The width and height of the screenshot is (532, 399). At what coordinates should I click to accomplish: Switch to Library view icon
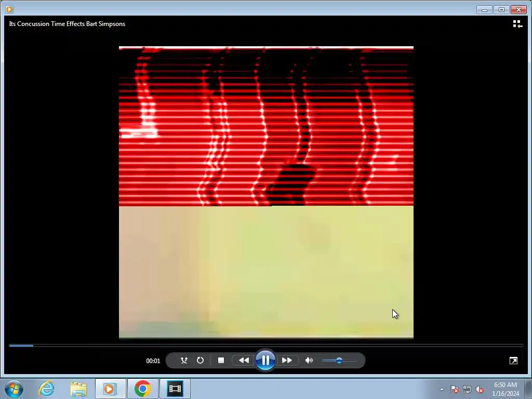point(517,24)
